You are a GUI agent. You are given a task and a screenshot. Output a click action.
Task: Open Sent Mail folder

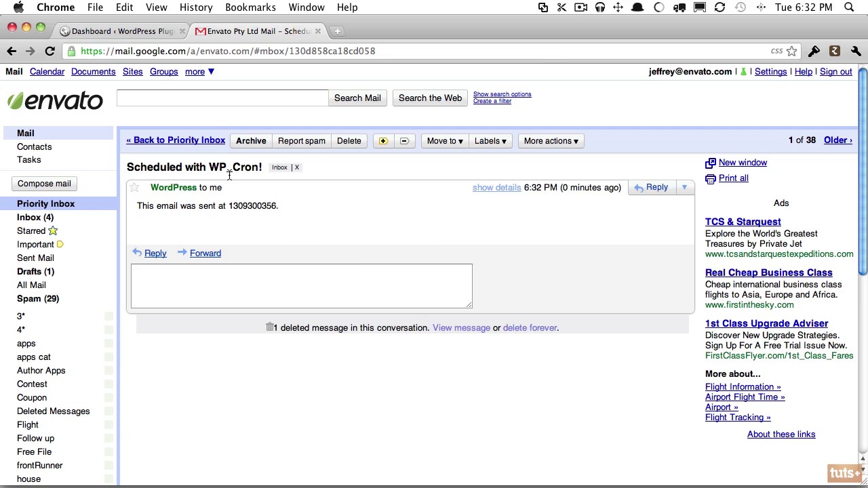tap(35, 258)
